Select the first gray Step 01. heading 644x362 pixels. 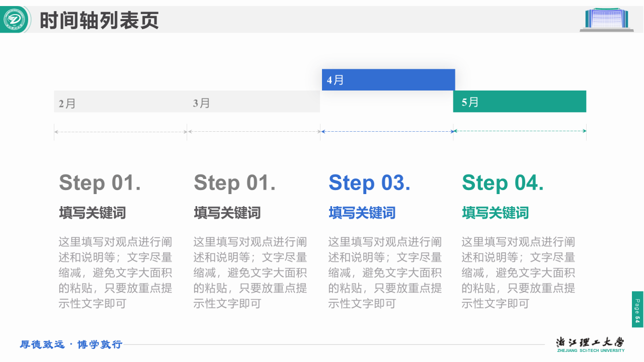coord(100,183)
